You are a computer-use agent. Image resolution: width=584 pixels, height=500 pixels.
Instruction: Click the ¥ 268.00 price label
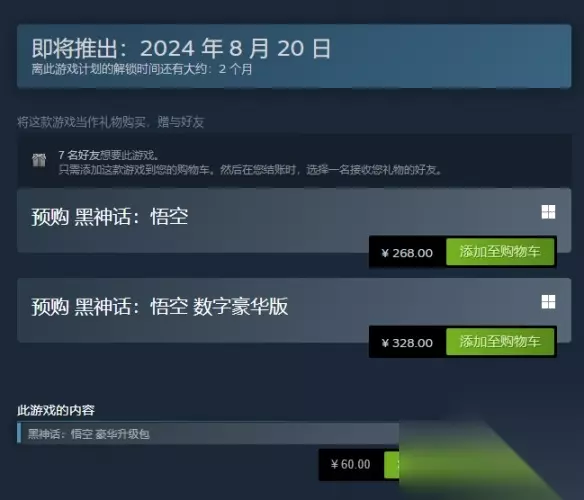click(407, 253)
